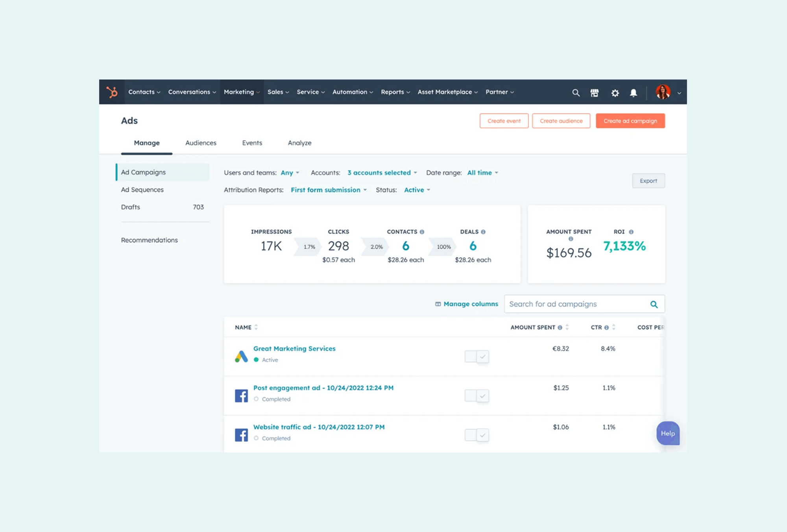Click the Google Ads campaign icon
The image size is (787, 532).
click(241, 356)
